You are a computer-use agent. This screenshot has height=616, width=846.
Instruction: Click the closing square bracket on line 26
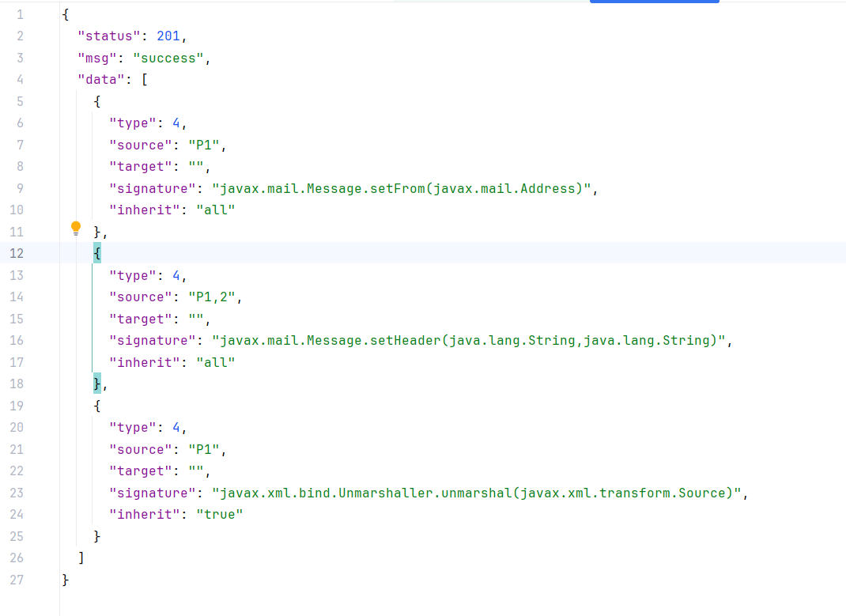coord(81,557)
